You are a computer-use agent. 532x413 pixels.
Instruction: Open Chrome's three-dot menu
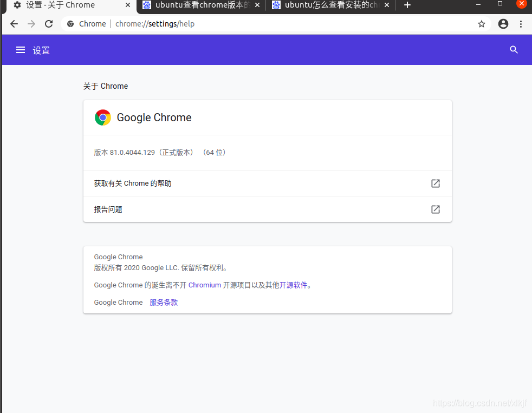click(521, 24)
